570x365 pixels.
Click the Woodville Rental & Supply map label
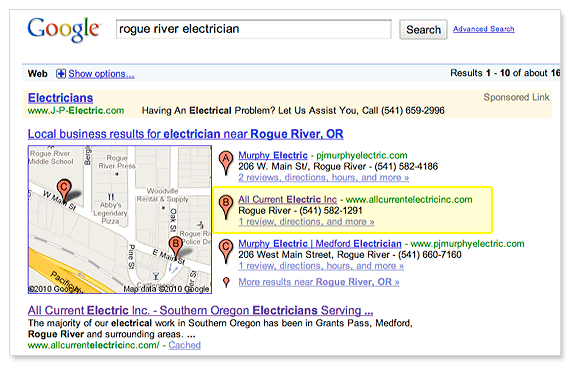(162, 195)
